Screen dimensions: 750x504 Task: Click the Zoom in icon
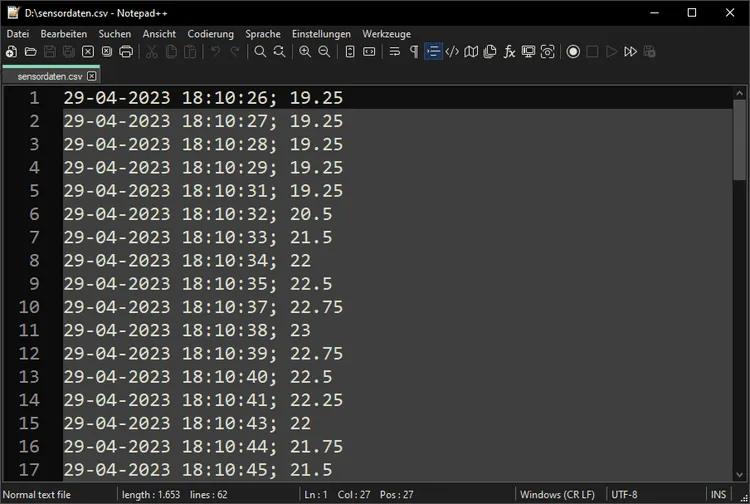pos(305,52)
